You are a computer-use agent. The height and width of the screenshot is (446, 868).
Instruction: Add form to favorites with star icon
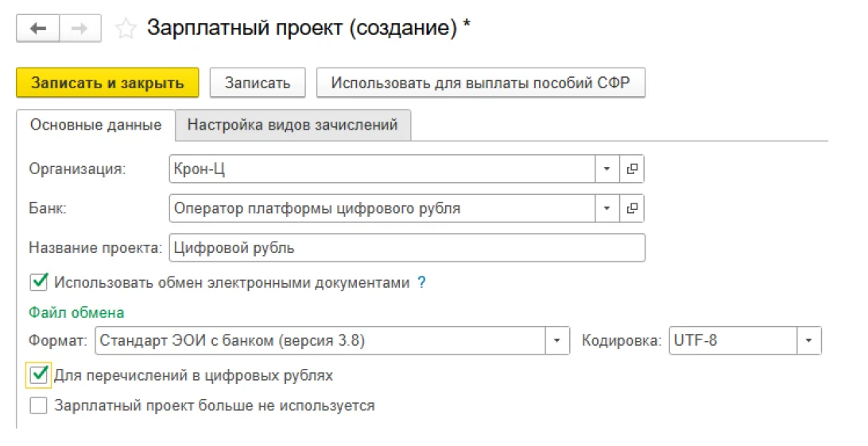[126, 29]
